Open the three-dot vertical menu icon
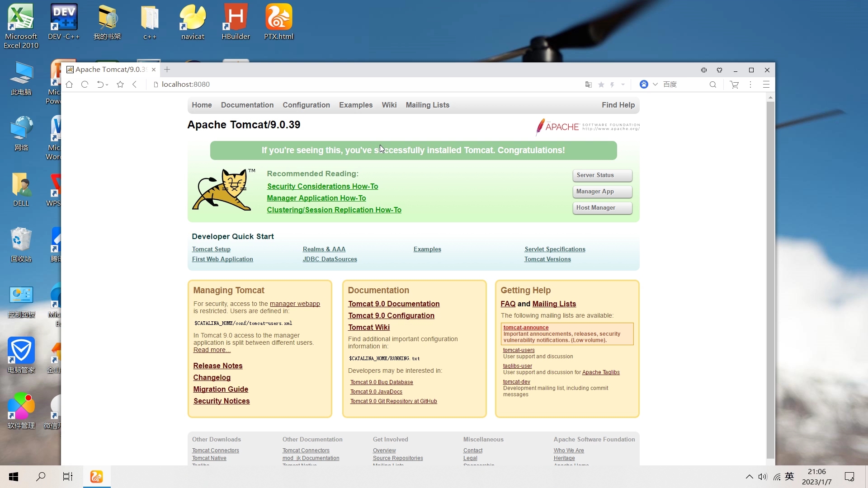The width and height of the screenshot is (868, 488). 750,84
